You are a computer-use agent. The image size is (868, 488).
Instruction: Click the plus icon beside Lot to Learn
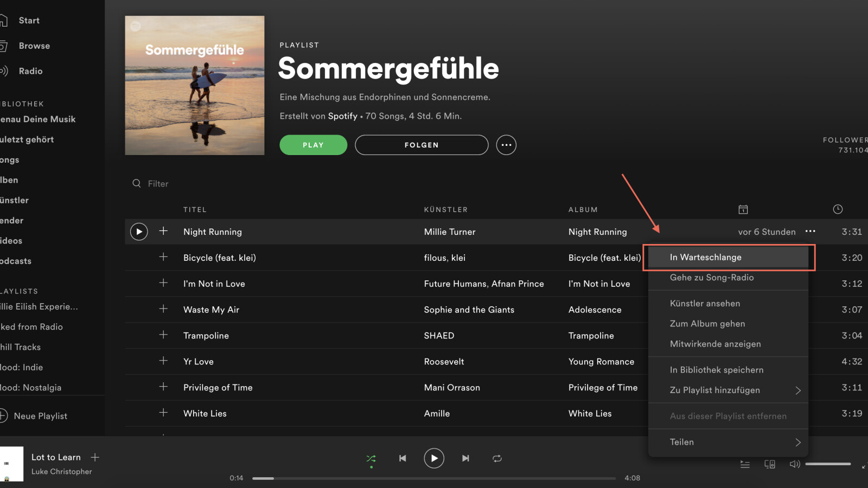click(95, 457)
